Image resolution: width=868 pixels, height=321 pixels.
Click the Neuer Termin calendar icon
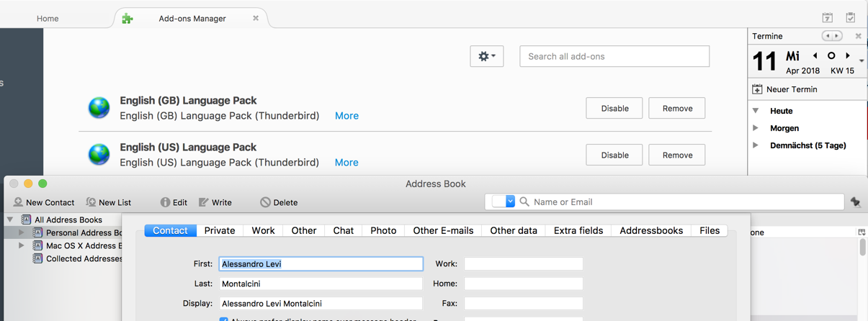757,89
